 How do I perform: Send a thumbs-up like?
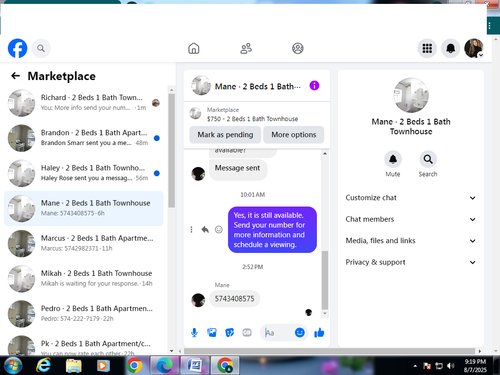tap(319, 332)
